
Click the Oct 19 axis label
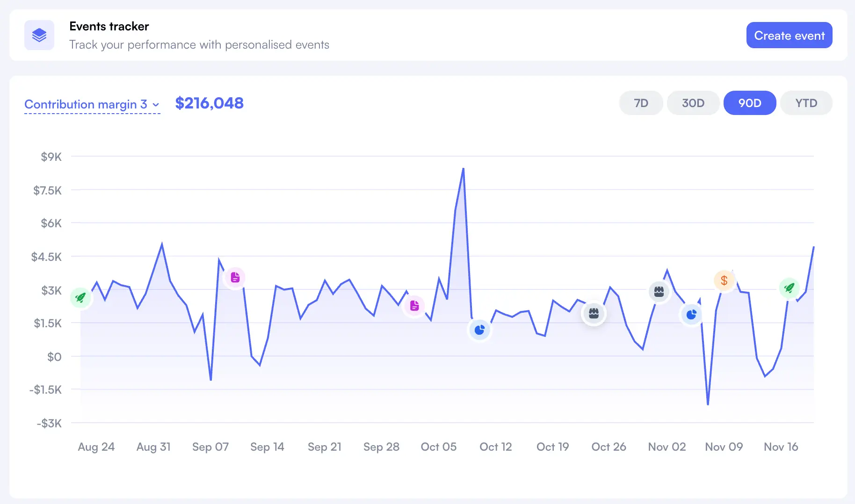click(x=552, y=447)
